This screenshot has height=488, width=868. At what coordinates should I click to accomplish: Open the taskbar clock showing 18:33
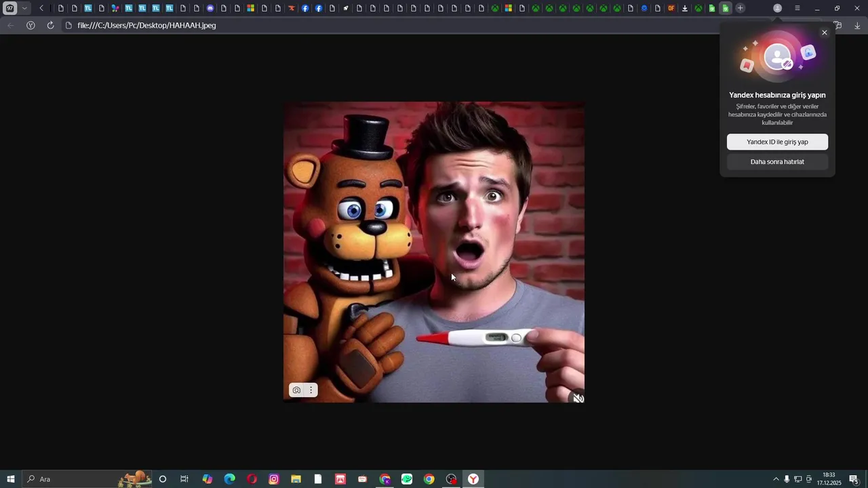pyautogui.click(x=829, y=479)
